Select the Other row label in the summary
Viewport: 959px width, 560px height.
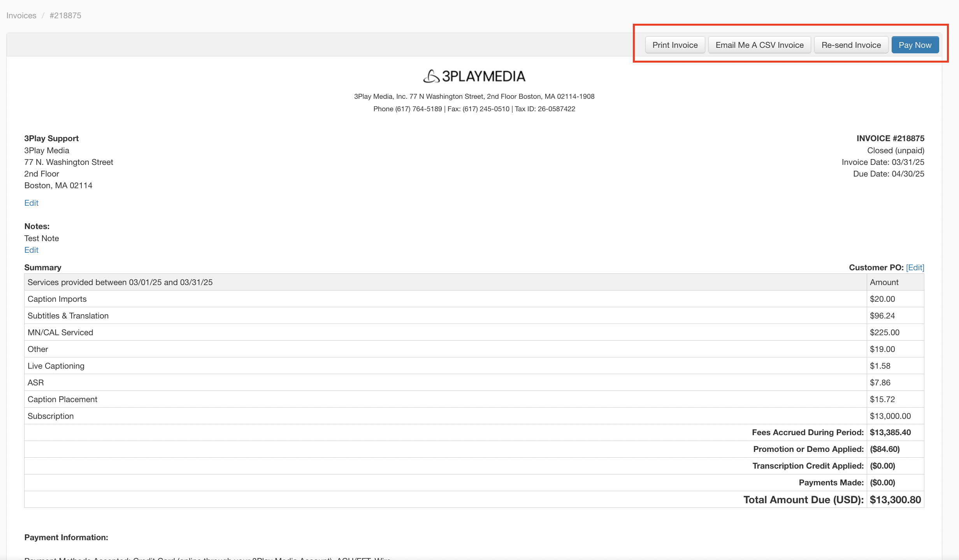[x=38, y=349]
